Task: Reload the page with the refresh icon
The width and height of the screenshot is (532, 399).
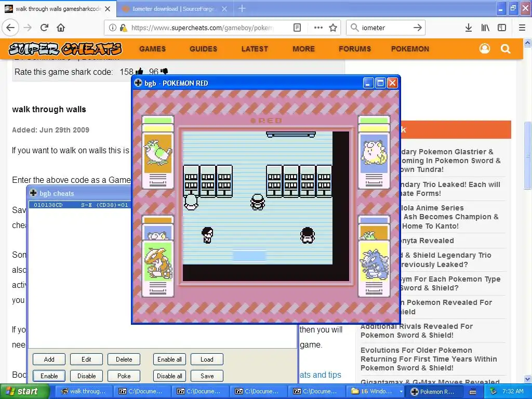Action: (45, 28)
